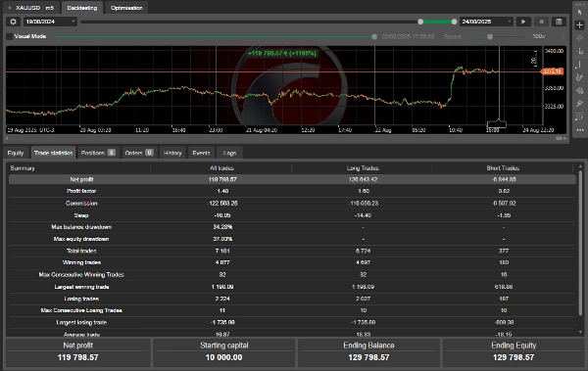
Task: Click the stop backtest button
Action: (541, 22)
